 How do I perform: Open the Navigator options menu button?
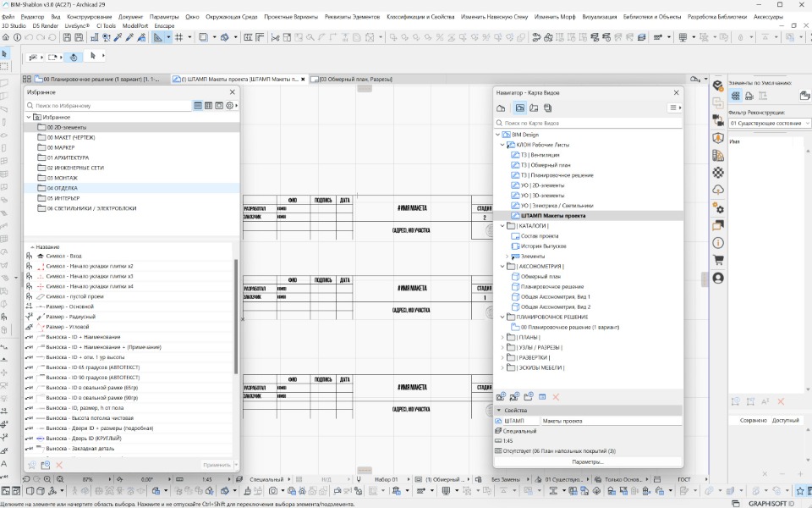675,108
